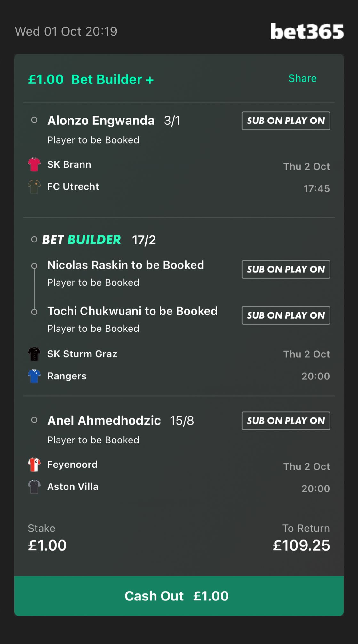This screenshot has height=644, width=358.
Task: Expand the Bet Builder 17/2 selection
Action: [99, 240]
